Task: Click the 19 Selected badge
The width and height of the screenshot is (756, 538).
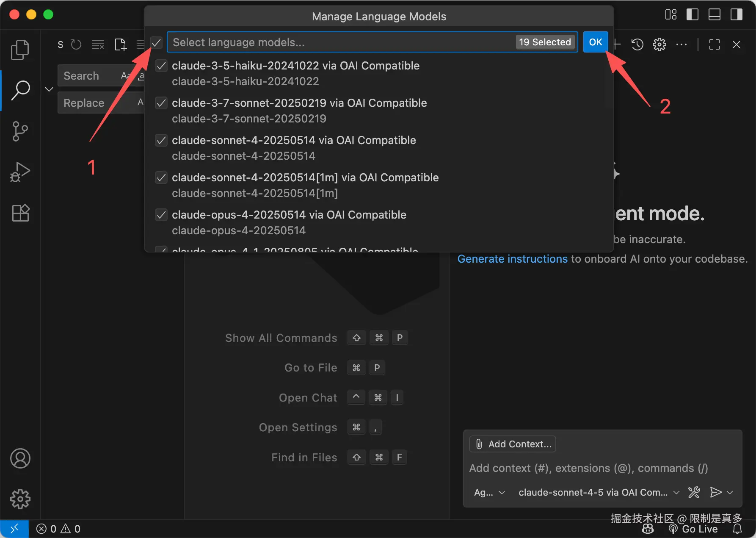Action: [545, 42]
